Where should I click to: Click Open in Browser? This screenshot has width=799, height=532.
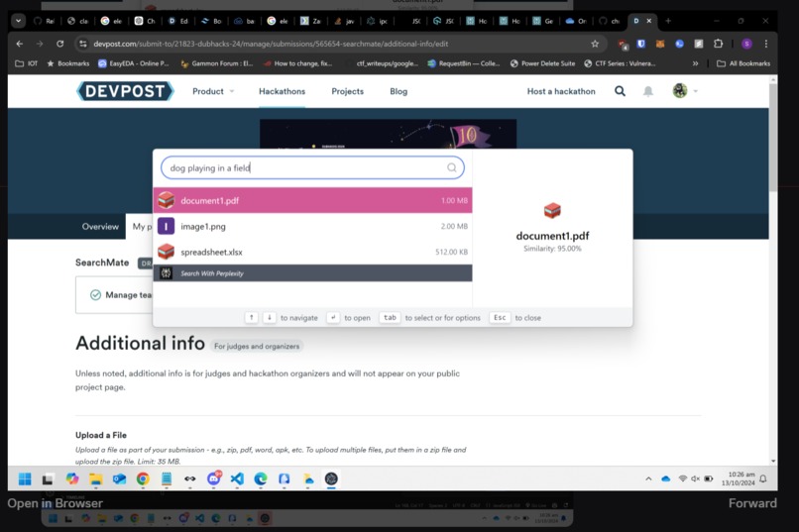click(x=56, y=503)
